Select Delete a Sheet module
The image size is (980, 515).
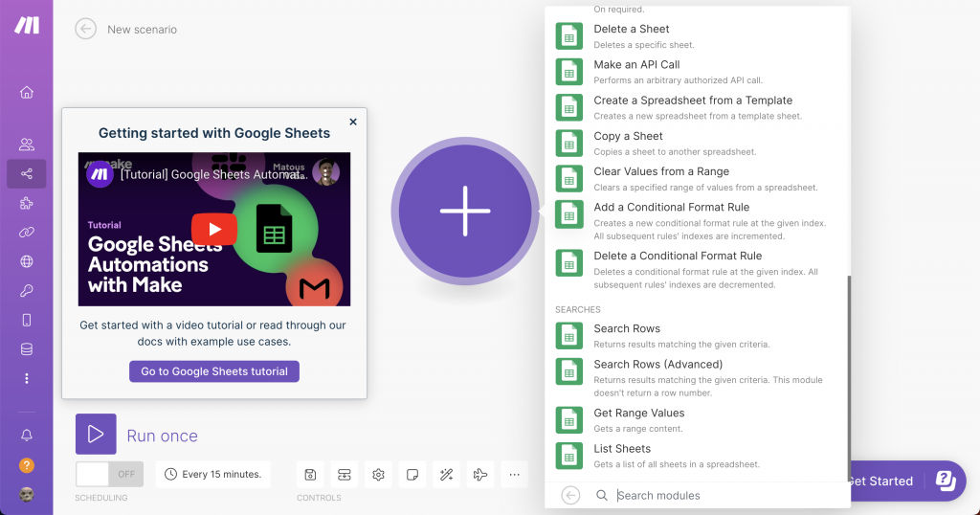coord(697,36)
